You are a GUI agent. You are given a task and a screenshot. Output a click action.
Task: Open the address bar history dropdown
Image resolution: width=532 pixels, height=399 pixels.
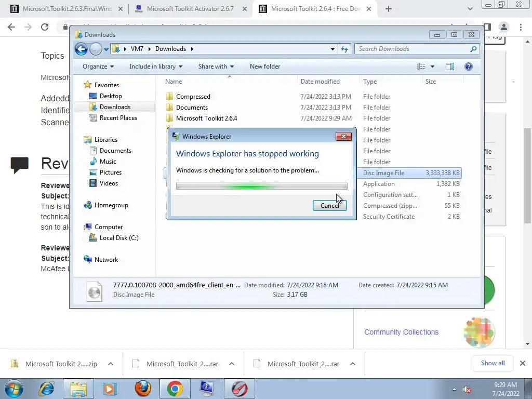tap(332, 49)
